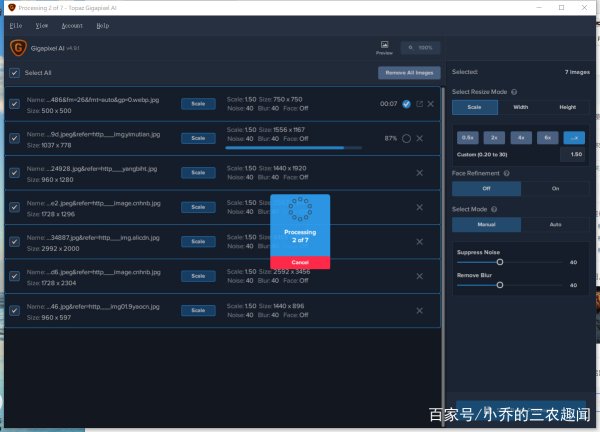Click the Select Resize Mode help icon

(x=514, y=91)
